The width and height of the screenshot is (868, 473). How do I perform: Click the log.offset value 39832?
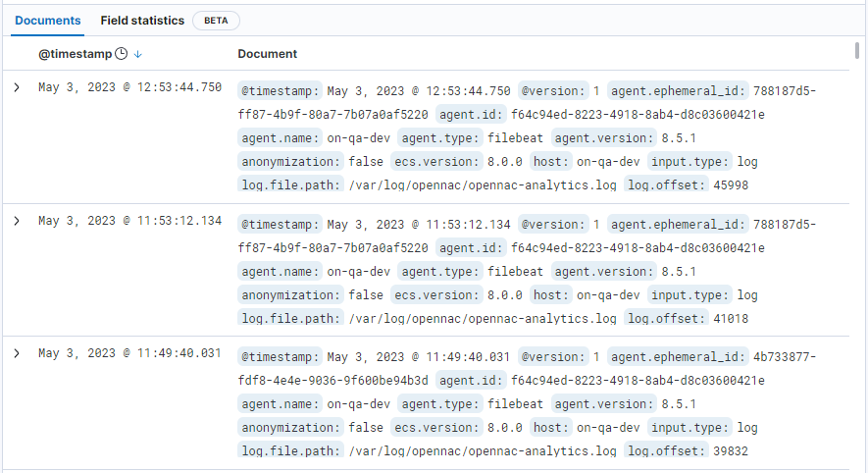point(731,450)
